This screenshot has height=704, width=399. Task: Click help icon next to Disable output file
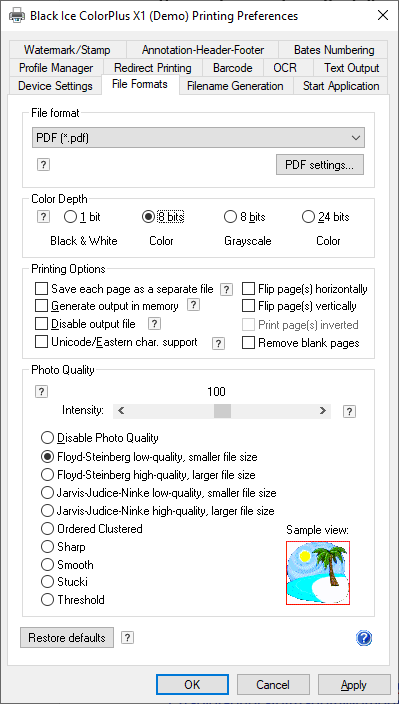[x=154, y=323]
